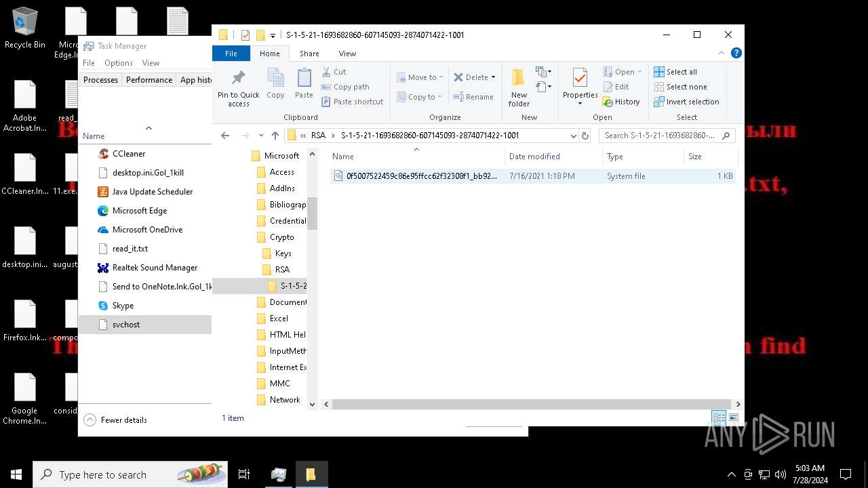Select the Home ribbon tab
Viewport: 868px width, 488px height.
point(269,54)
